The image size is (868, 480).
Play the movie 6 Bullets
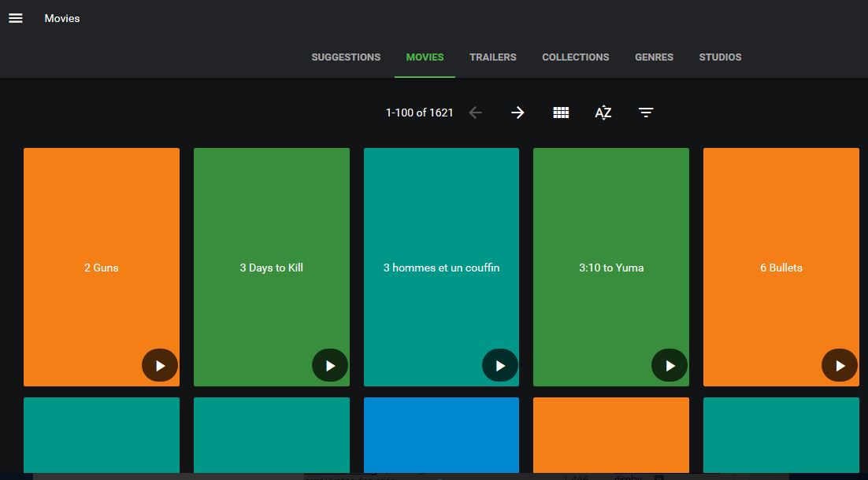[x=840, y=366]
